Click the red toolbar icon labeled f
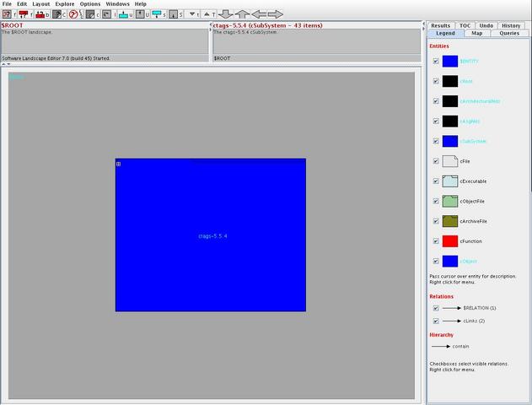The width and height of the screenshot is (532, 405). [x=24, y=14]
